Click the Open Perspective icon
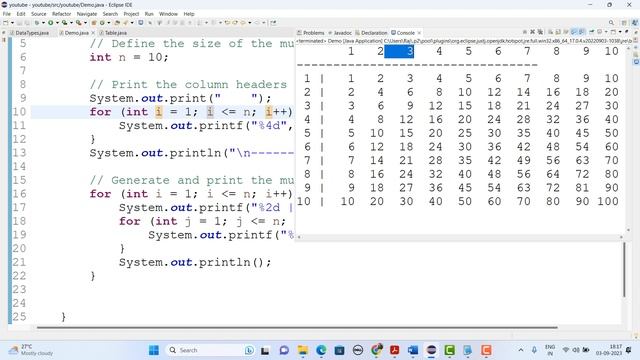 (624, 22)
